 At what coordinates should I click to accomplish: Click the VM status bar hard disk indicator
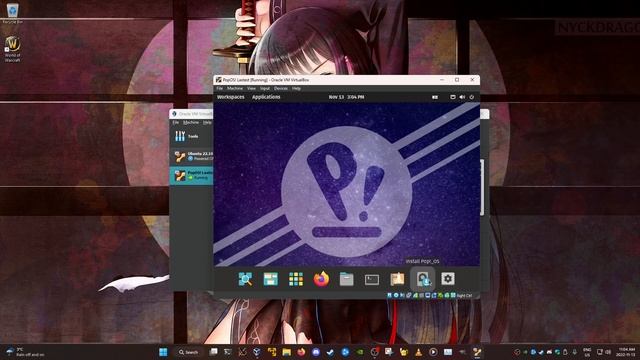tap(389, 295)
